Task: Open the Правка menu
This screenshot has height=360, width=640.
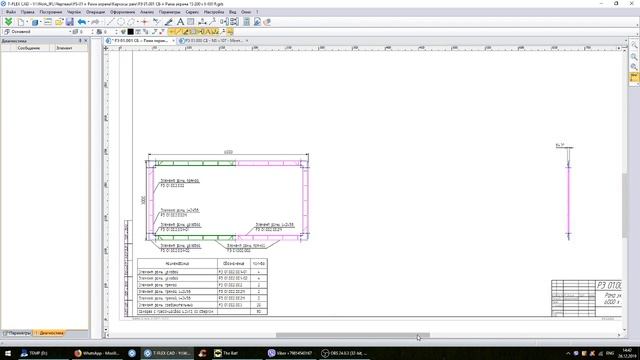Action: (27, 12)
